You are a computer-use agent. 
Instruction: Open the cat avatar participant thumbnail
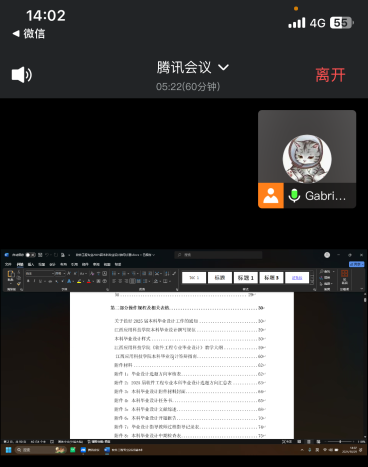coord(307,159)
